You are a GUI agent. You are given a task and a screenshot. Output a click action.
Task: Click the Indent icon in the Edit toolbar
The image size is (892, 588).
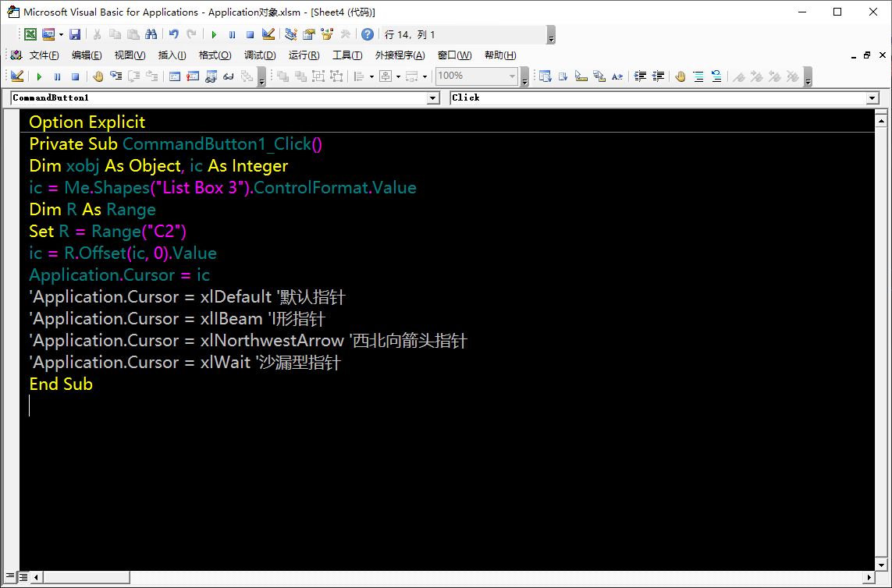(640, 76)
